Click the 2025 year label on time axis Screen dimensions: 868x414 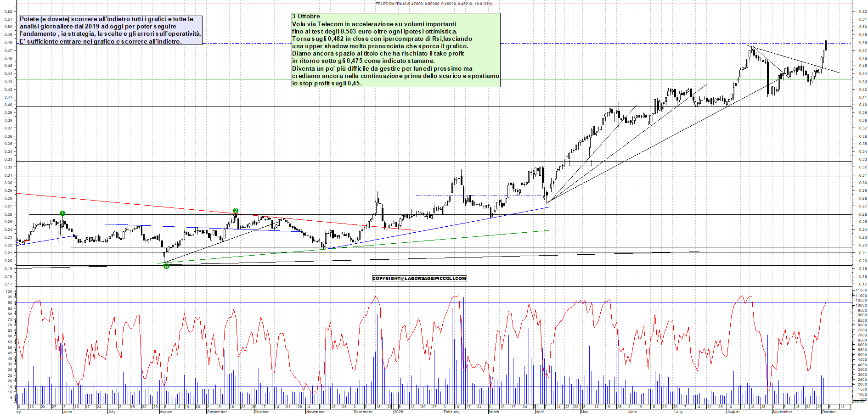398,412
